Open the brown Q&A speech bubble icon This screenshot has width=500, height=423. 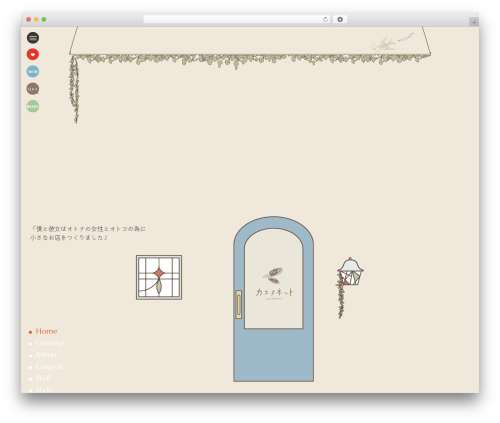(33, 89)
